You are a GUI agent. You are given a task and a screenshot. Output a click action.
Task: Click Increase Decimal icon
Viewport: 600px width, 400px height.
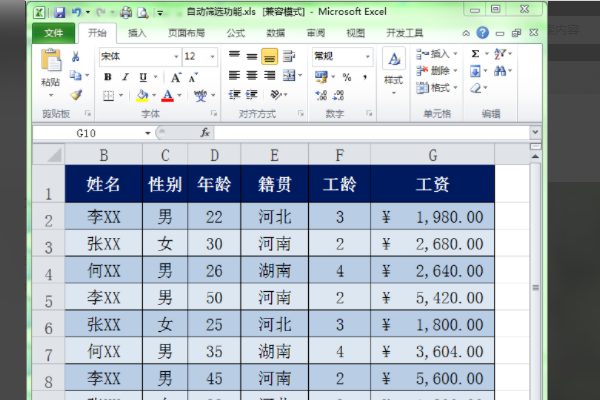pyautogui.click(x=321, y=95)
